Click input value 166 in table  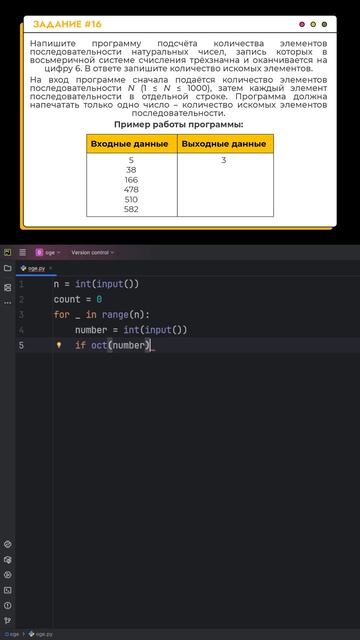[131, 180]
